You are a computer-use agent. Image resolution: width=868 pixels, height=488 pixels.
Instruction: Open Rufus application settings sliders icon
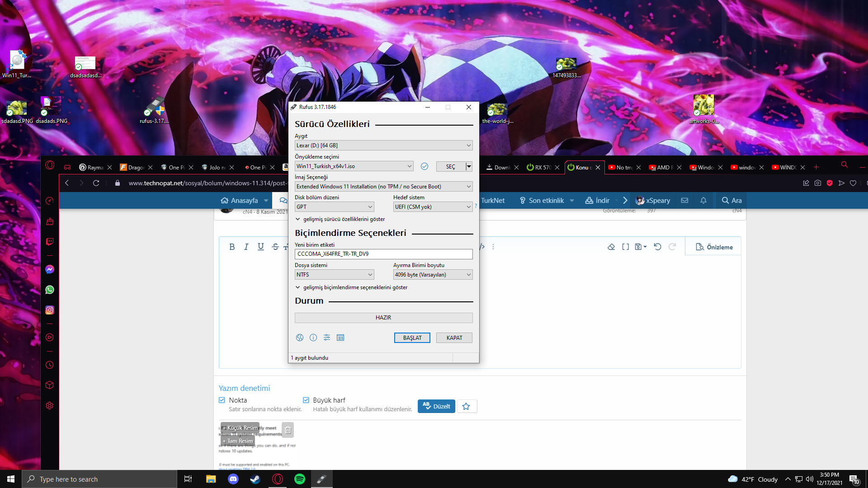[327, 338]
